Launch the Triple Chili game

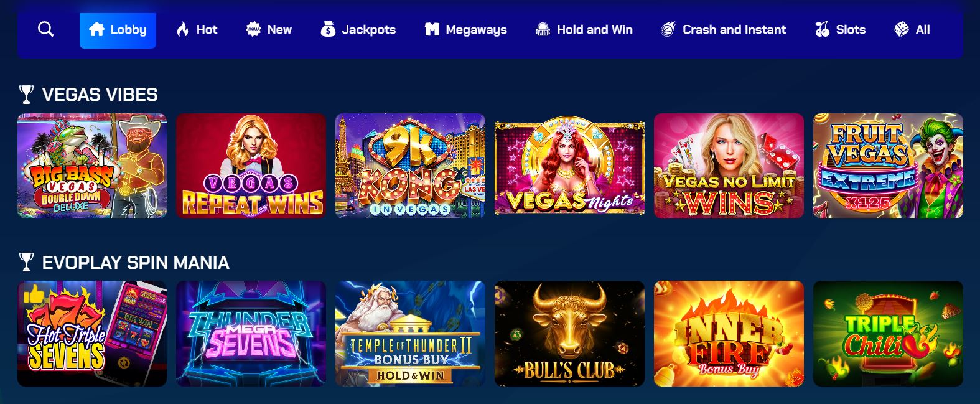coord(888,334)
